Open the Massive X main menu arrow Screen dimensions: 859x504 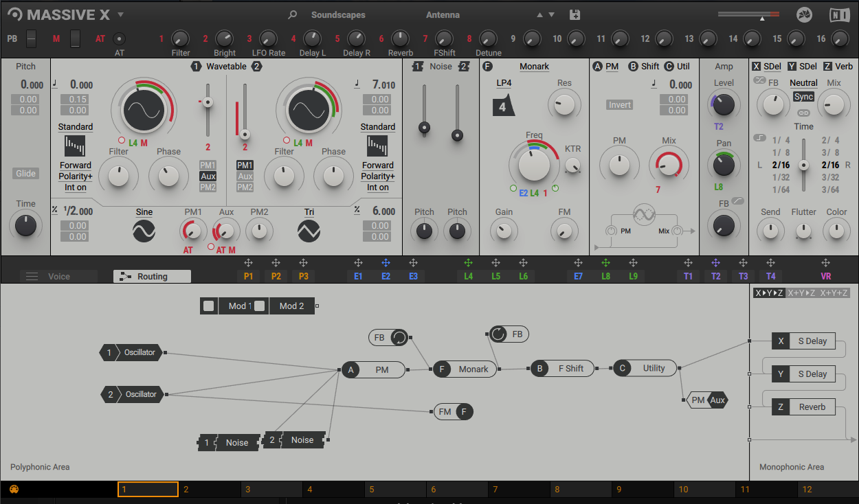[121, 14]
